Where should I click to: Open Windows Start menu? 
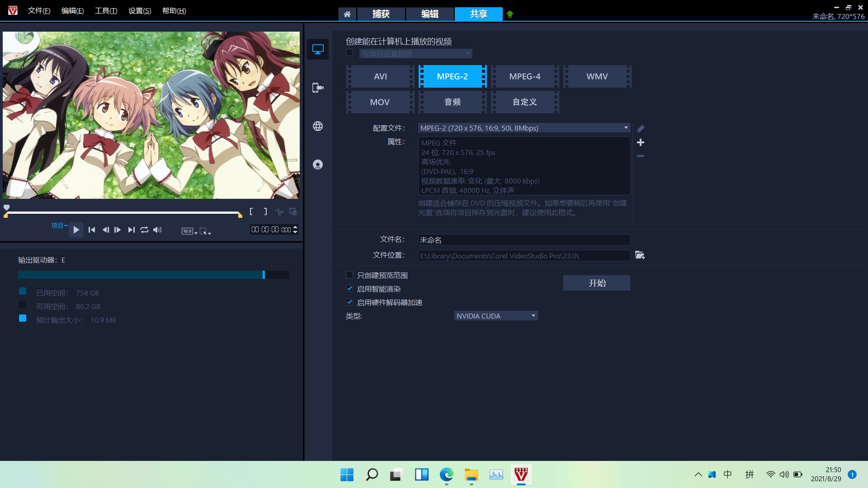click(x=347, y=474)
